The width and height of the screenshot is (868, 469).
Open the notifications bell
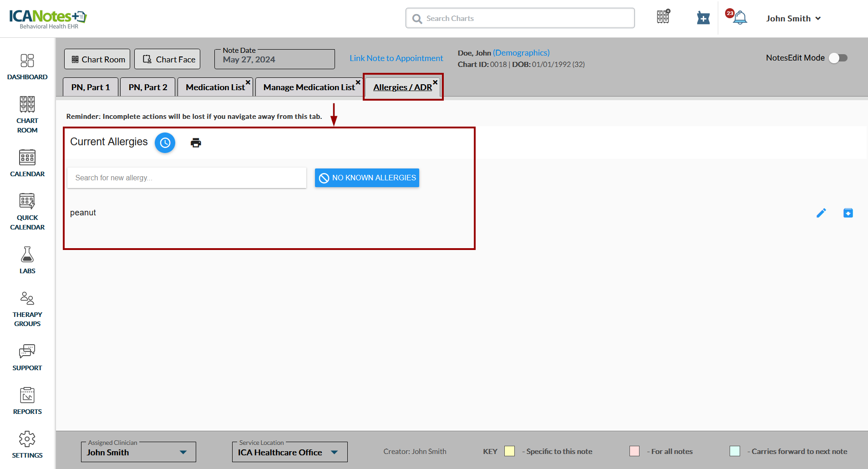(740, 18)
